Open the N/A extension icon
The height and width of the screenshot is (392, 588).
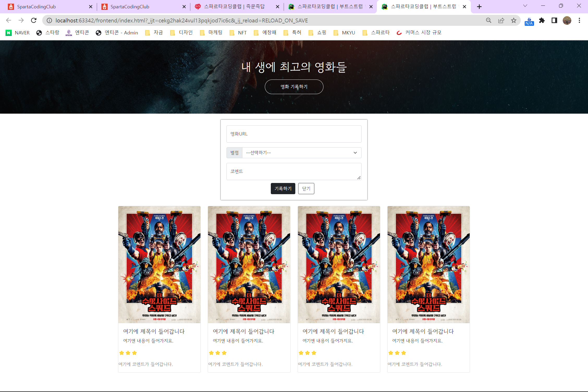point(529,21)
